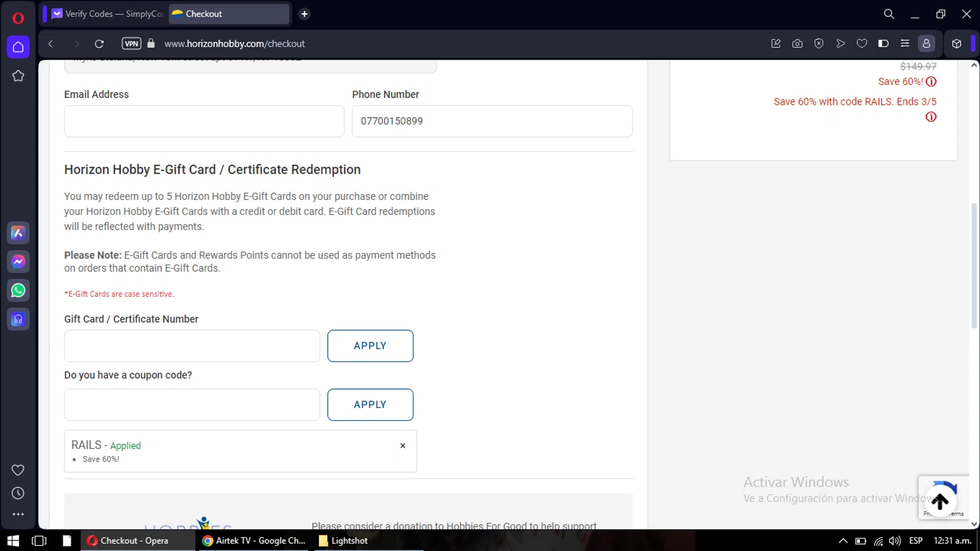Viewport: 980px width, 551px height.
Task: Open Windows Task View
Action: point(39,541)
